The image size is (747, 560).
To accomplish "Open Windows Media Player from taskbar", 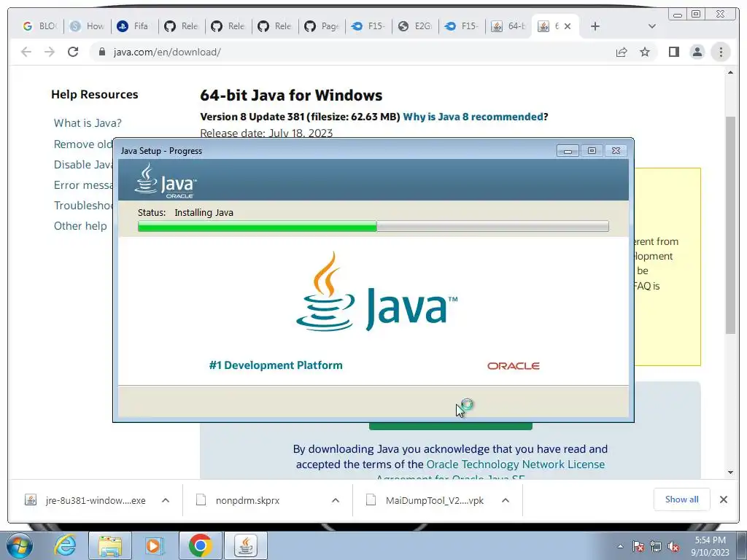I will 155,545.
